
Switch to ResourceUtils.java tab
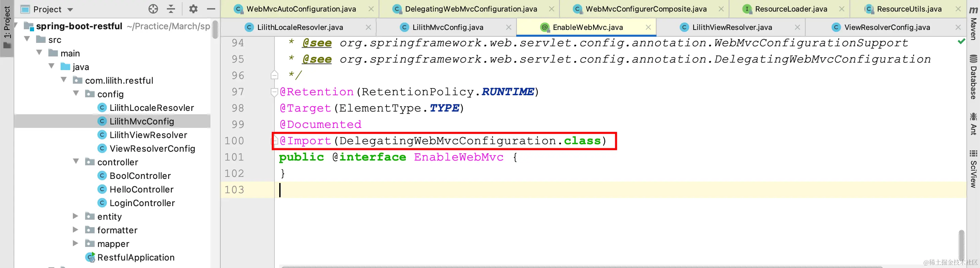(909, 9)
